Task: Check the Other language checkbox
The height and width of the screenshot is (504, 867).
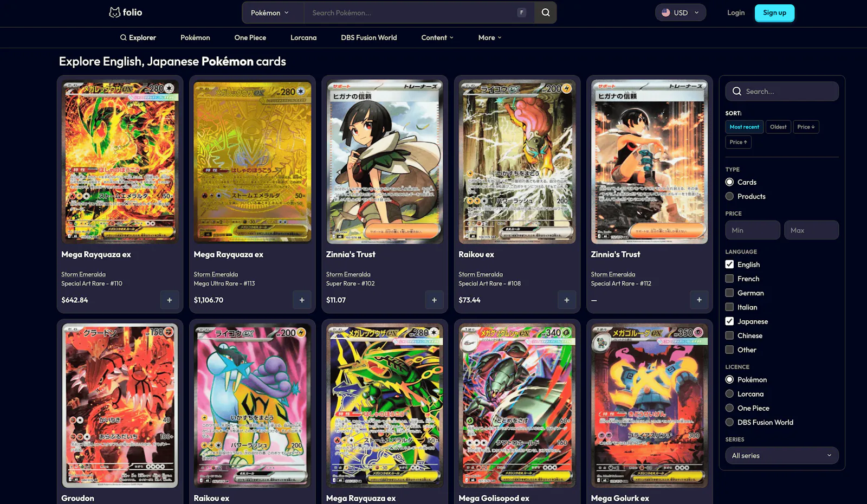Action: (729, 350)
